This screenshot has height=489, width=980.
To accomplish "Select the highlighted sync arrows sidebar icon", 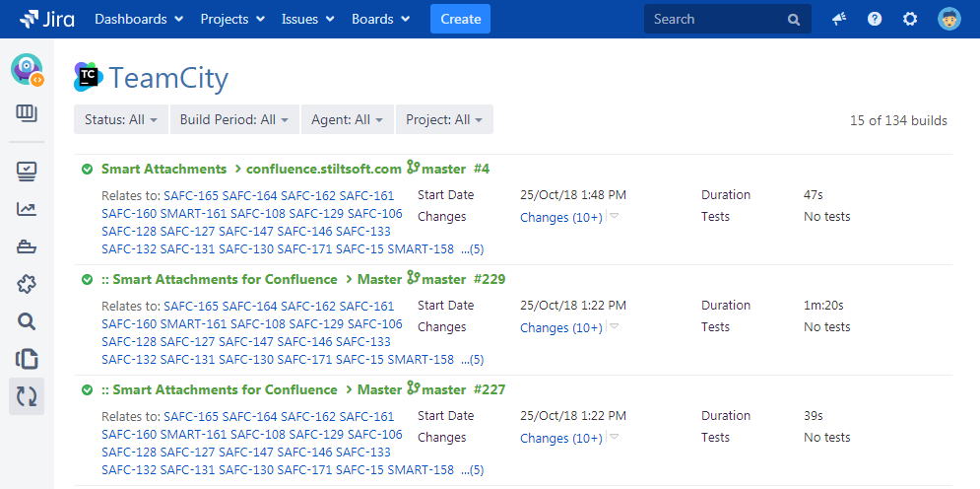I will click(27, 396).
